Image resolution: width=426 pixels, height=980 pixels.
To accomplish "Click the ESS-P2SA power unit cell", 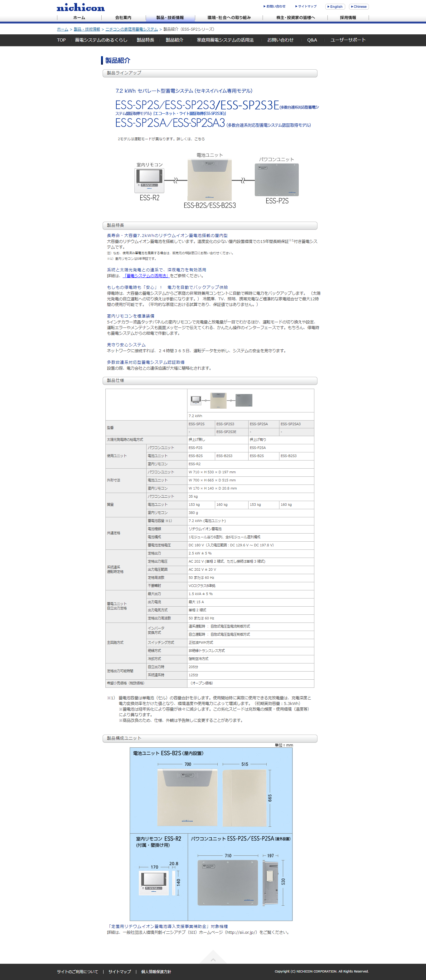I will 281,448.
